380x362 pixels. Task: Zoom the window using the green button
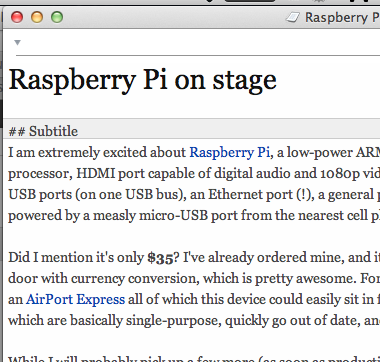pyautogui.click(x=57, y=17)
